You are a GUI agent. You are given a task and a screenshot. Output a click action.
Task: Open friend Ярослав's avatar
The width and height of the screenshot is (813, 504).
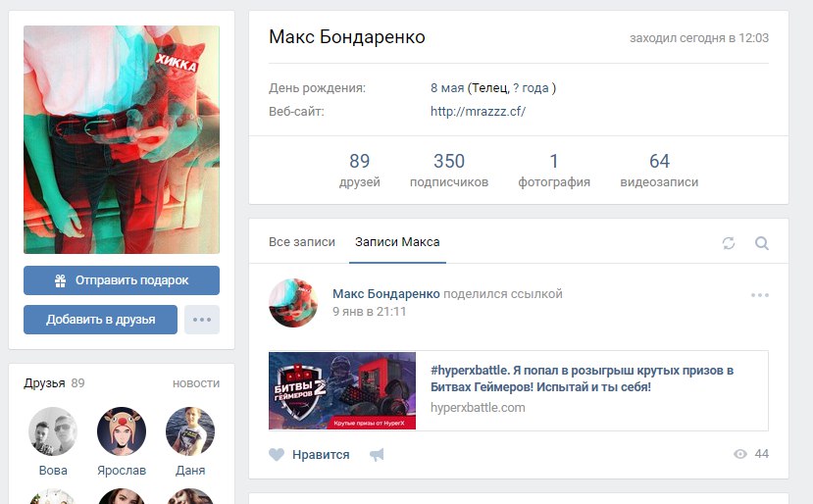pyautogui.click(x=122, y=431)
